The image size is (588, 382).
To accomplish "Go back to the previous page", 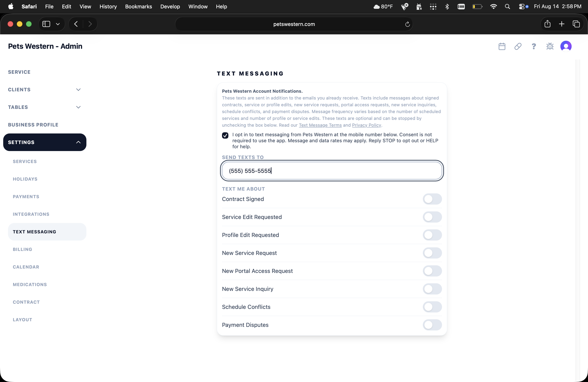I will (x=76, y=24).
